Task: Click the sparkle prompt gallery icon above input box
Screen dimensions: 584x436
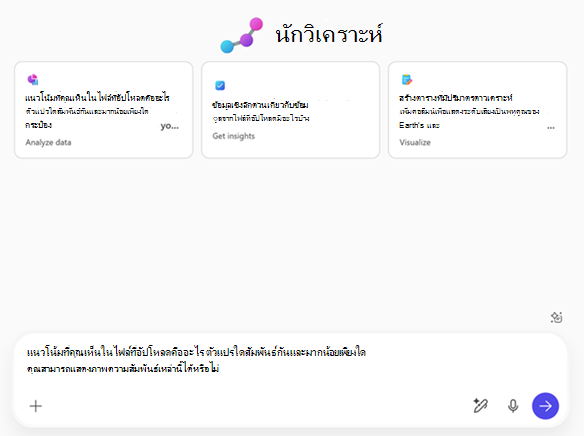Action: (x=556, y=317)
